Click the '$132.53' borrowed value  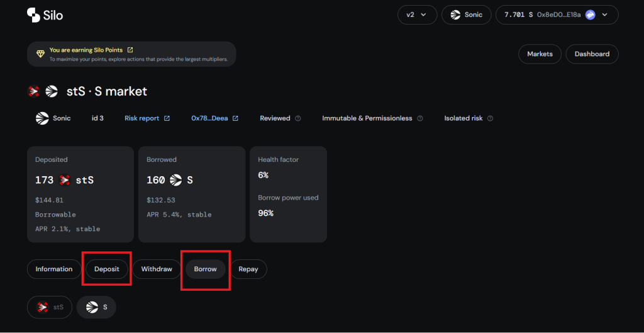(x=160, y=200)
